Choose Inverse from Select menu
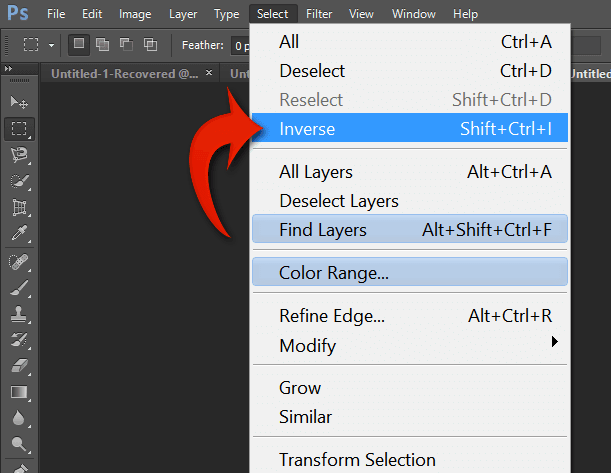This screenshot has width=611, height=473. coord(410,128)
